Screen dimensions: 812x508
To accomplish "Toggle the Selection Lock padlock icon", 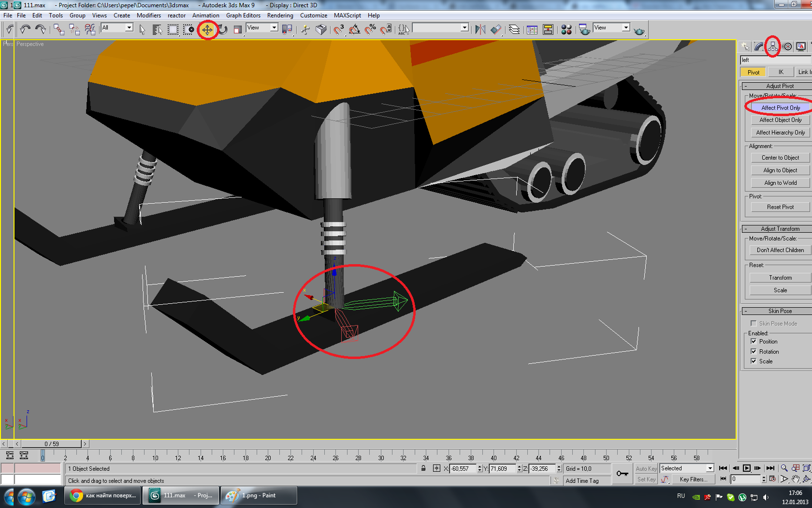I will tap(423, 468).
